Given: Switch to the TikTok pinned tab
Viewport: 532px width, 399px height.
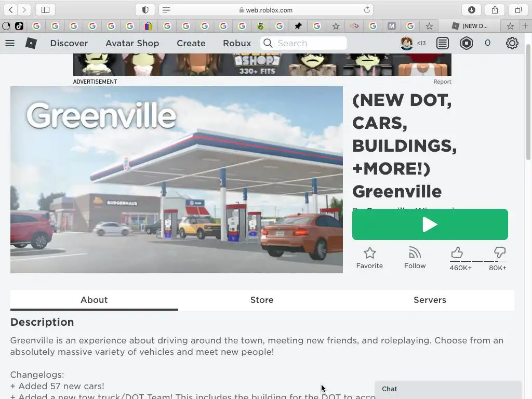Looking at the screenshot, I should [x=19, y=26].
